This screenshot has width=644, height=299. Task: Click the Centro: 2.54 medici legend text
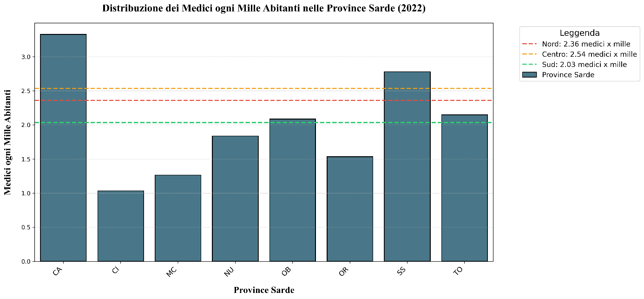(589, 54)
